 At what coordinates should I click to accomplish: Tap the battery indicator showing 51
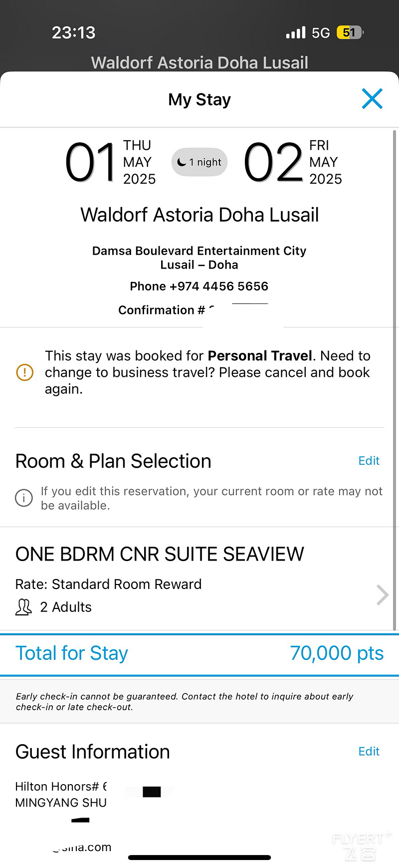tap(351, 33)
